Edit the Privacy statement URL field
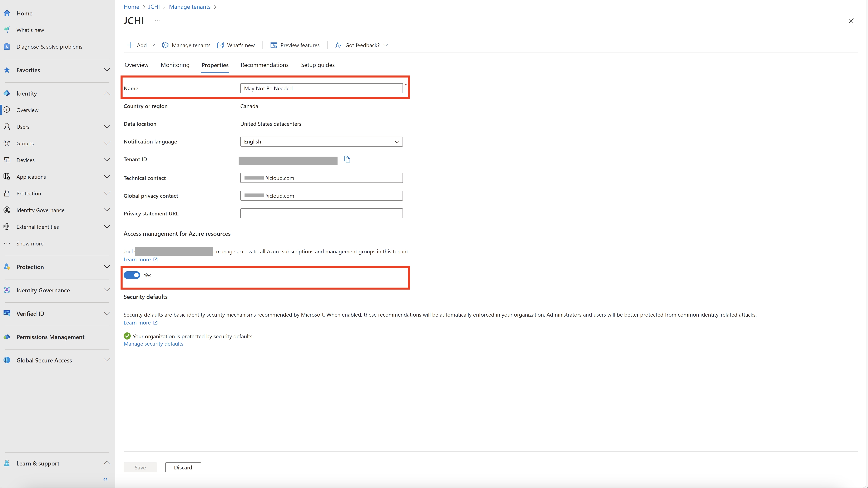868x488 pixels. pyautogui.click(x=321, y=213)
